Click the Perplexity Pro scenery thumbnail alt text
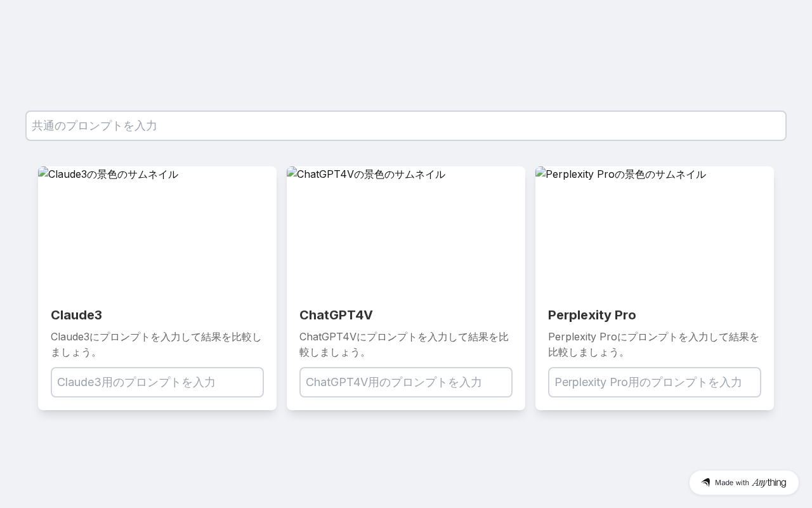 625,174
